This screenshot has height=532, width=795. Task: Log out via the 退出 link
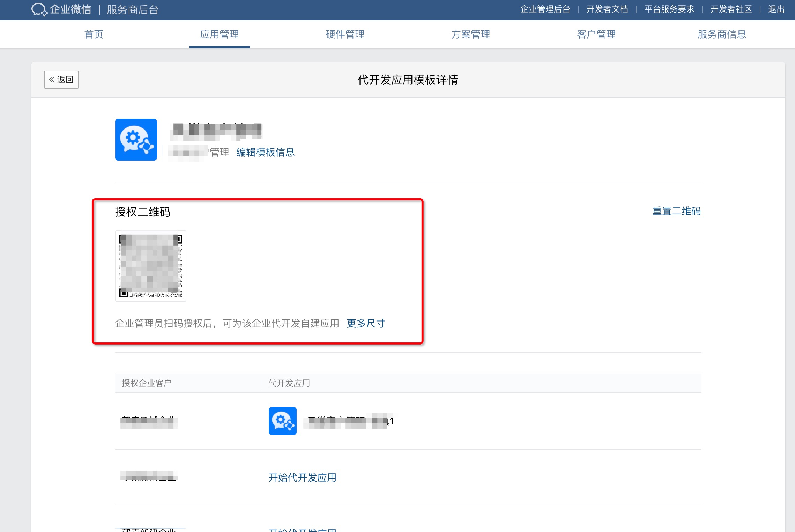tap(777, 9)
